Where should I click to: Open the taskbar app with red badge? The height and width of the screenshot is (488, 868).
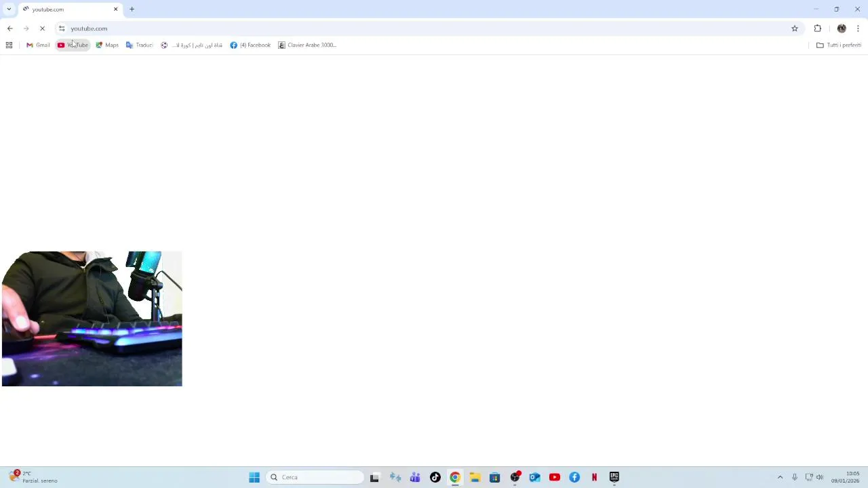(x=515, y=477)
